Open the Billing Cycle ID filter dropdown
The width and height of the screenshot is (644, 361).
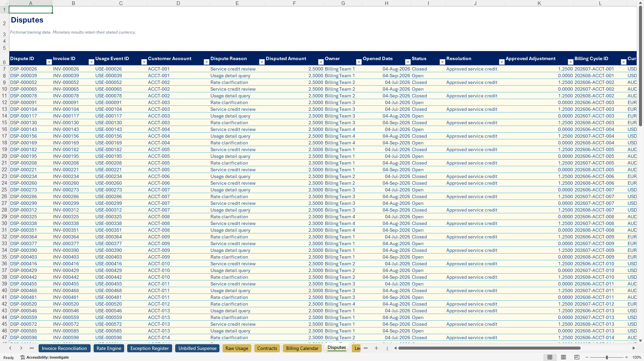tap(624, 62)
